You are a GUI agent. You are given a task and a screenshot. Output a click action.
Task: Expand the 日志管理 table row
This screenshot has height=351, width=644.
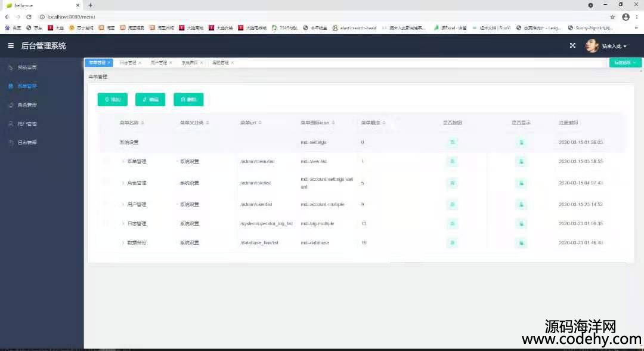coord(123,224)
